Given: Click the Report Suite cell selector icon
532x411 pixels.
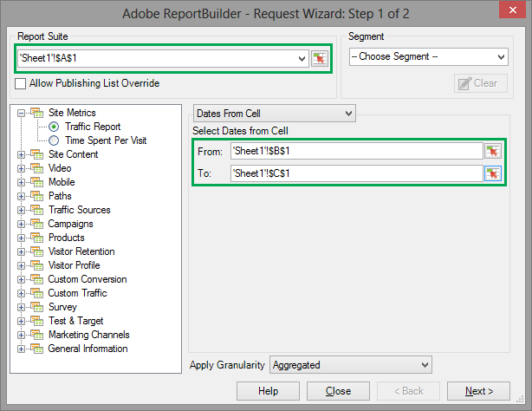Looking at the screenshot, I should (319, 58).
